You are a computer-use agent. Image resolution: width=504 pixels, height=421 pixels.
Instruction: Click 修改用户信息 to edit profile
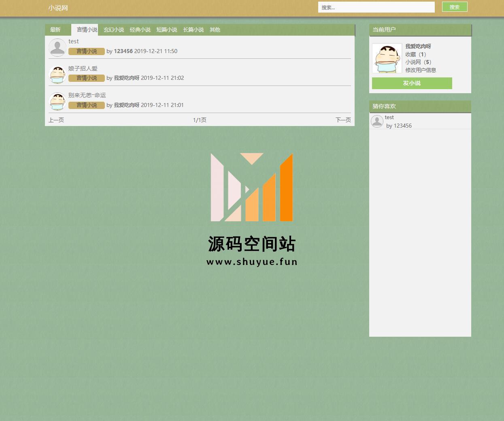click(421, 70)
